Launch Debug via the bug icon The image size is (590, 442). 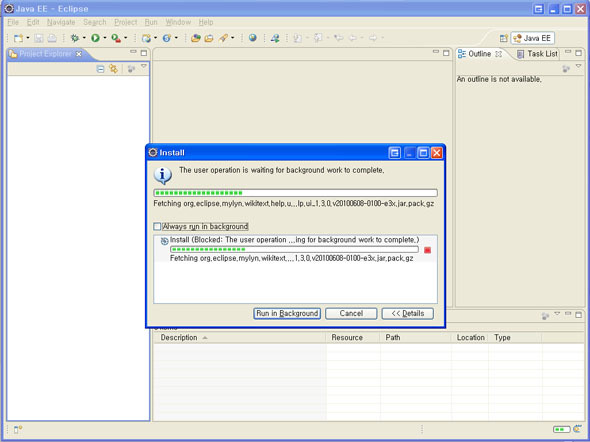[75, 38]
